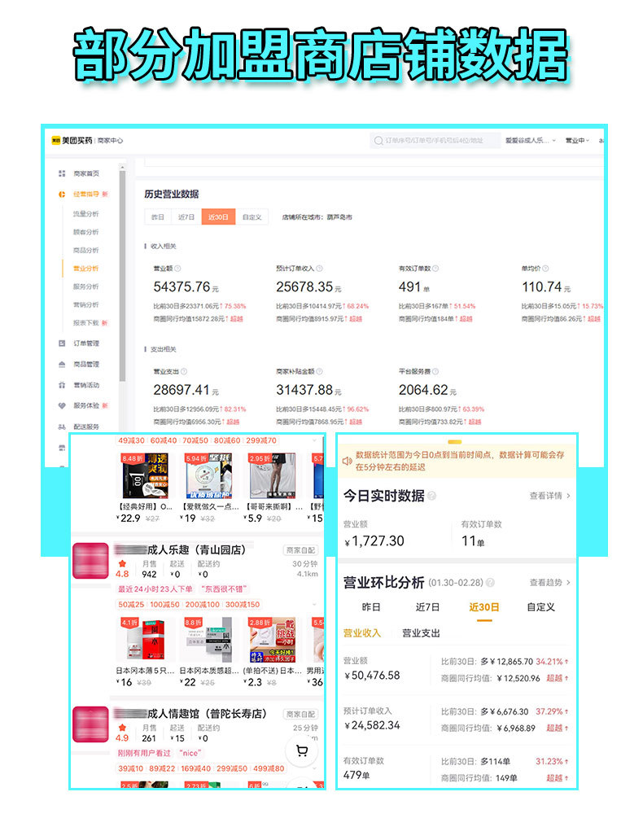The image size is (643, 840).
Task: Open 商品管理 menu item
Action: (86, 365)
